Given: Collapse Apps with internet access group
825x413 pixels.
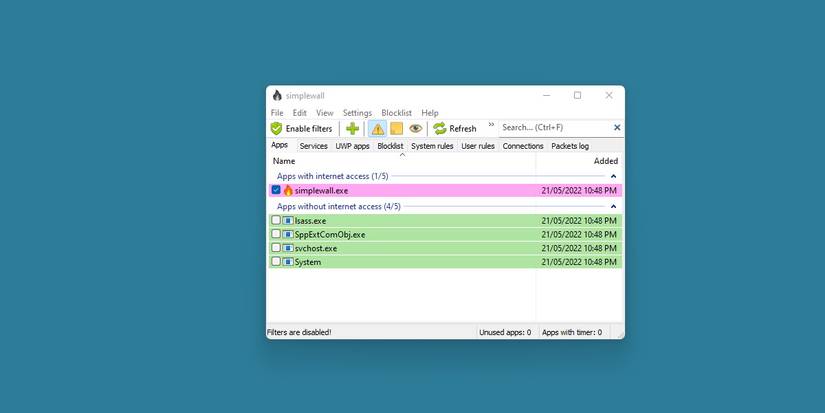Looking at the screenshot, I should (613, 176).
